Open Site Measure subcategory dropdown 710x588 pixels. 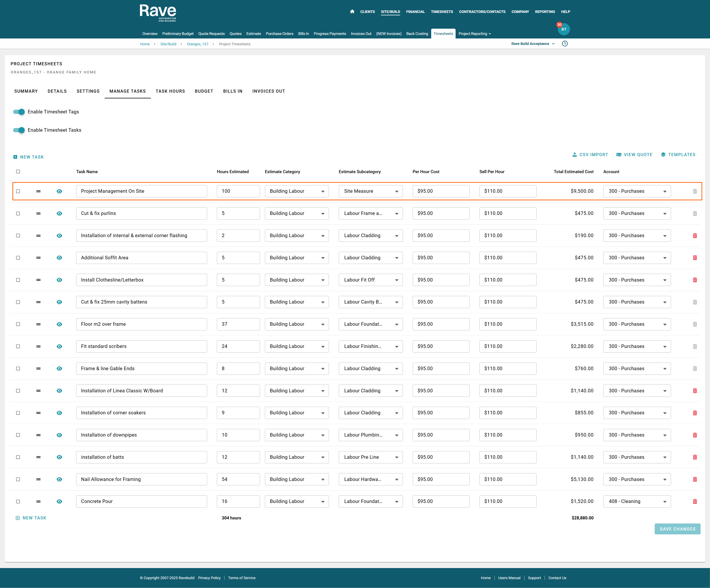point(371,191)
